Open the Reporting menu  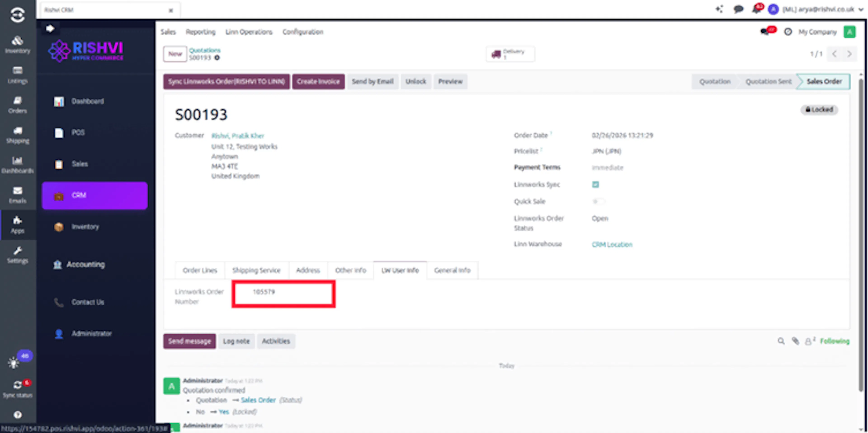[200, 32]
